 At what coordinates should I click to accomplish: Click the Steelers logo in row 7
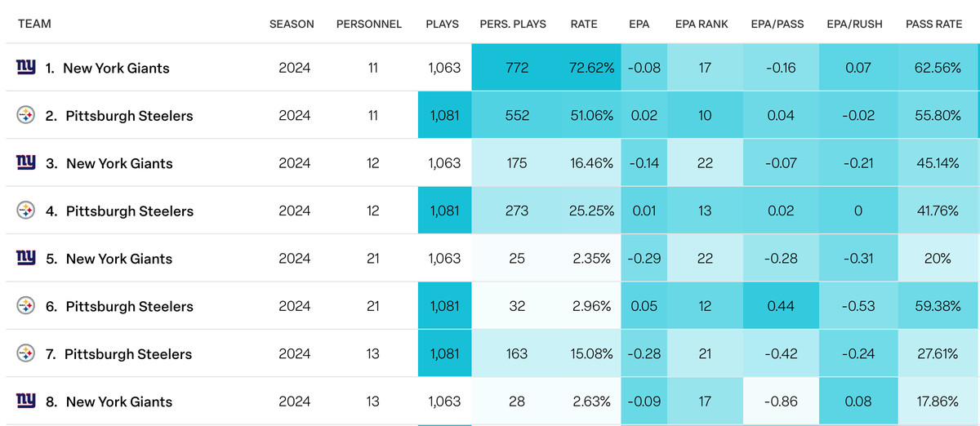pyautogui.click(x=26, y=354)
